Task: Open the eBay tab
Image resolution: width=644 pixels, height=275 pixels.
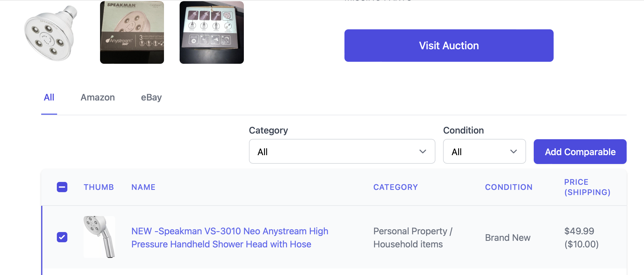Action: pos(151,98)
